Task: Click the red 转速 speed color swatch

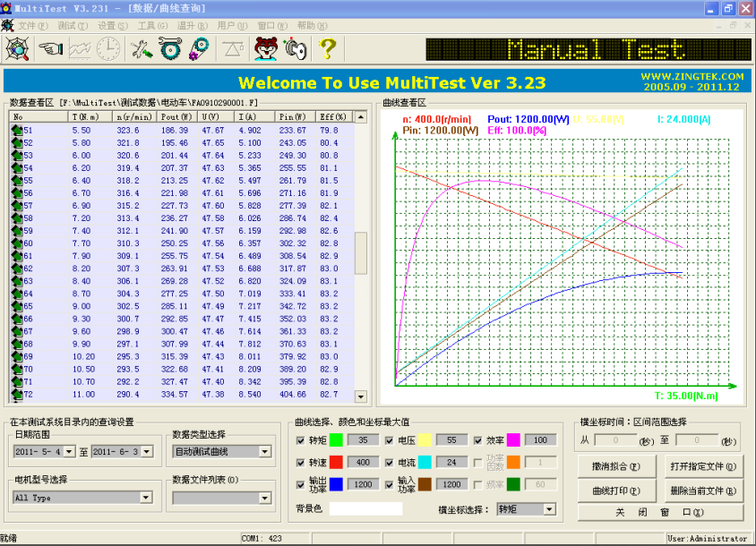Action: tap(336, 462)
